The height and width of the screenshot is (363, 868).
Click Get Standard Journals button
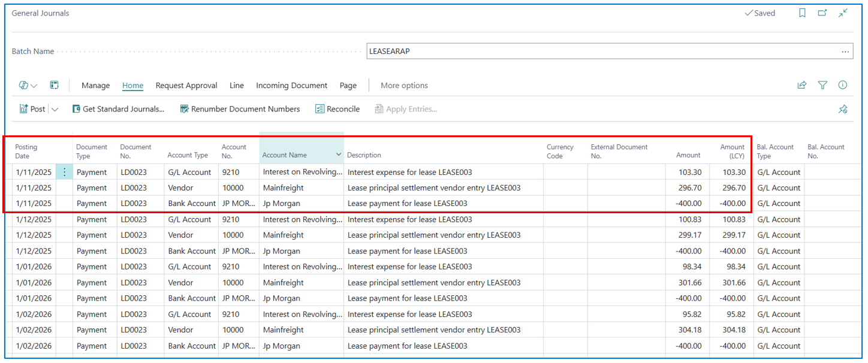[118, 109]
